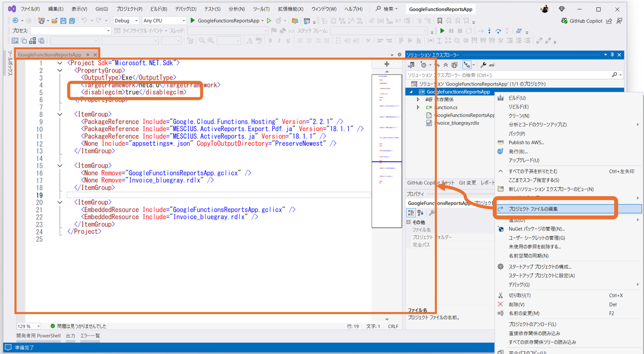Image resolution: width=644 pixels, height=354 pixels.
Task: Open the ビルド(B) menu
Action: [x=159, y=9]
